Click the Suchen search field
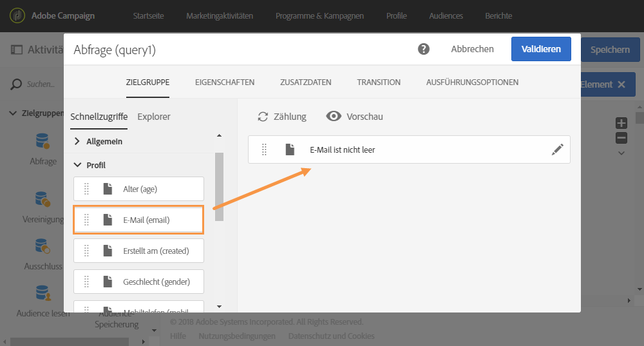The width and height of the screenshot is (644, 346). 41,84
